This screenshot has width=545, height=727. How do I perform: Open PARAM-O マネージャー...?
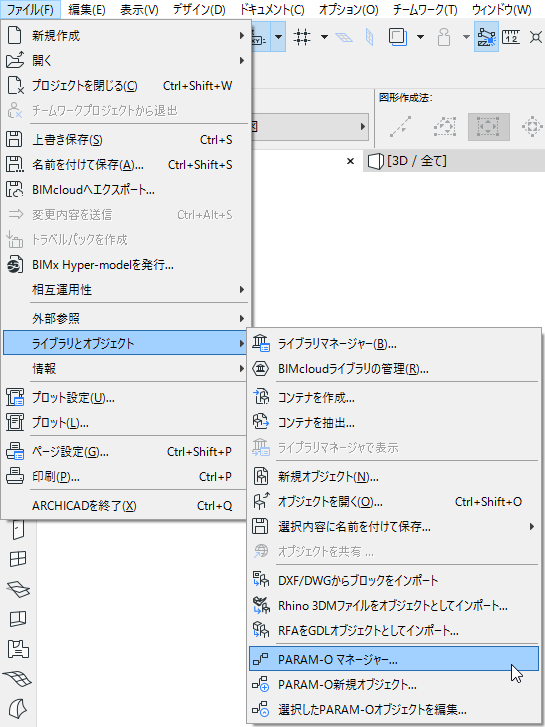coord(394,659)
